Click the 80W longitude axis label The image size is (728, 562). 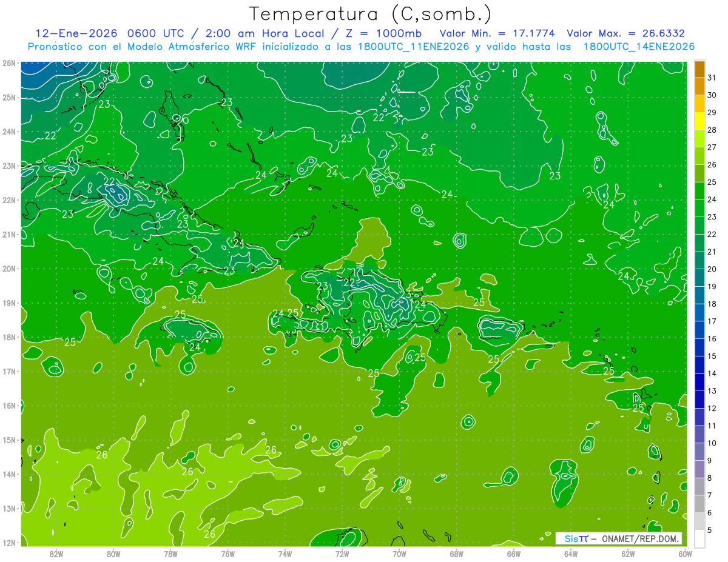tap(113, 554)
